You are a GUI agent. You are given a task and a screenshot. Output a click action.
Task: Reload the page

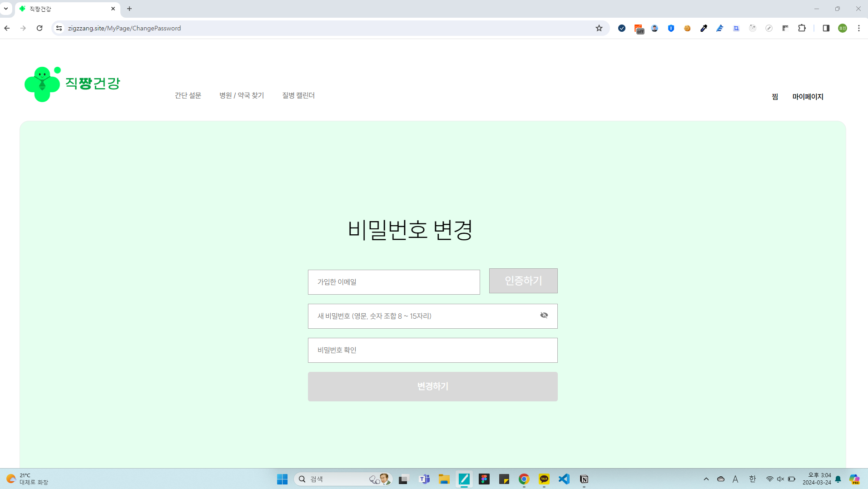[40, 28]
